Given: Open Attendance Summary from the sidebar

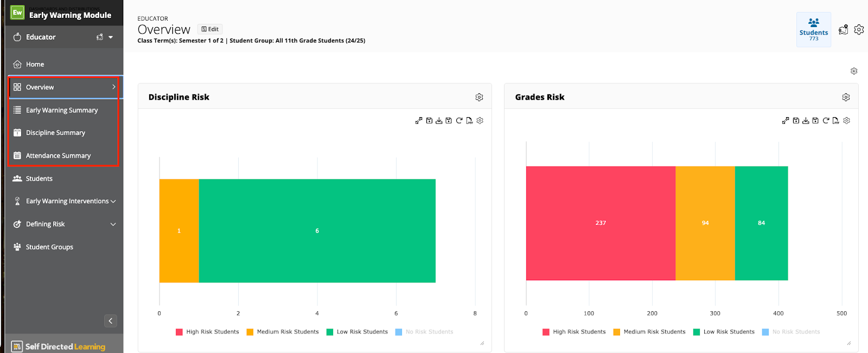Looking at the screenshot, I should [58, 155].
